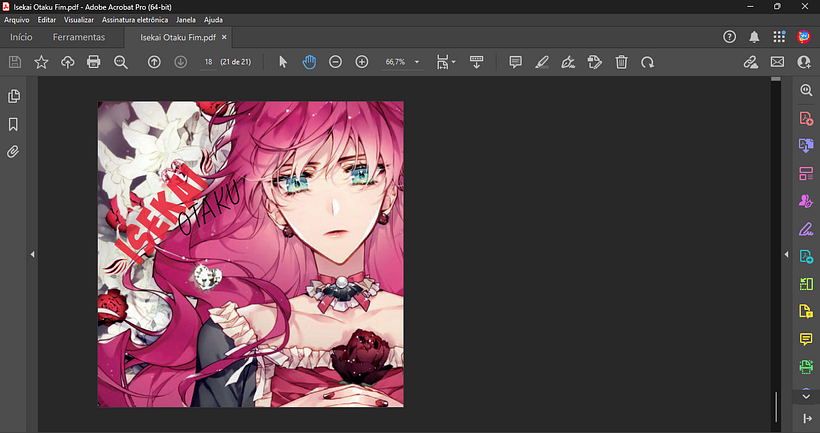Open yellow Comment tool in right pane

coord(806,339)
